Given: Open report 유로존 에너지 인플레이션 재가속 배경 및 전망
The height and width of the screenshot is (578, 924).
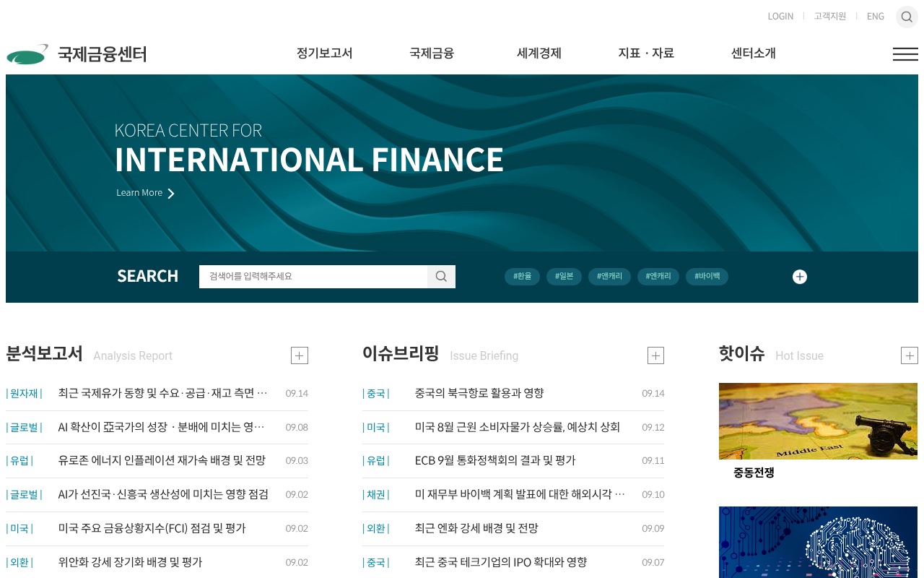Looking at the screenshot, I should 162,460.
